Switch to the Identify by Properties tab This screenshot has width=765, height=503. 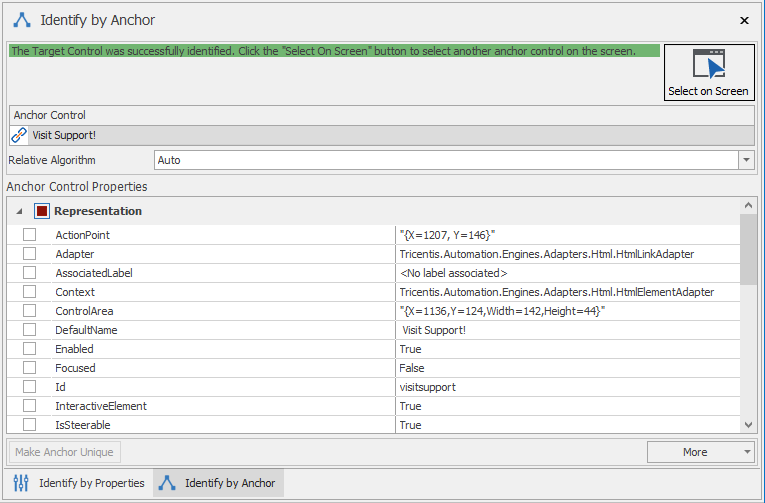[80, 483]
